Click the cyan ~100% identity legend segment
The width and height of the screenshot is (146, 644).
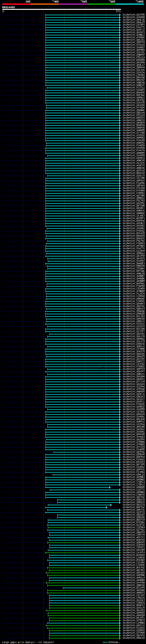(x=130, y=4)
